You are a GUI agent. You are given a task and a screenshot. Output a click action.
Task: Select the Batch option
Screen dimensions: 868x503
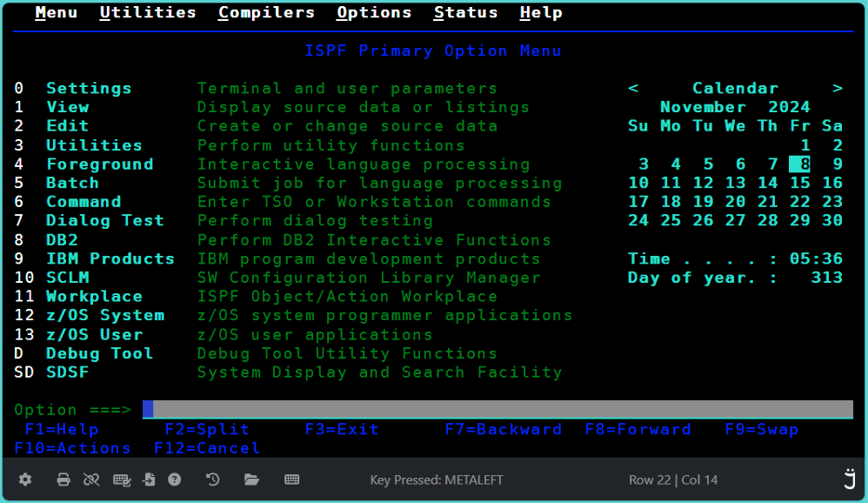click(x=72, y=183)
